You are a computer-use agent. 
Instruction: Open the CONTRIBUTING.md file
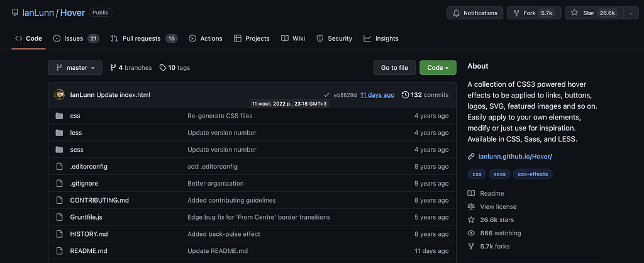click(99, 200)
